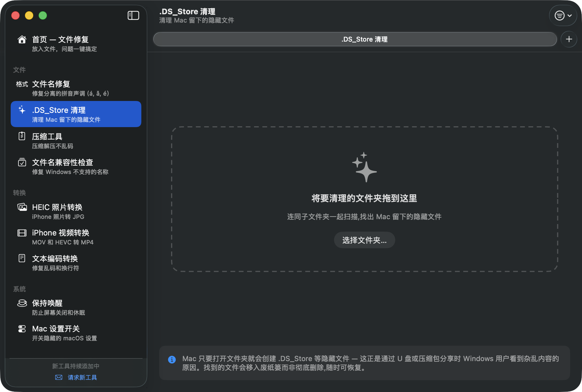
Task: Open 文件名修复 tool
Action: coord(76,88)
